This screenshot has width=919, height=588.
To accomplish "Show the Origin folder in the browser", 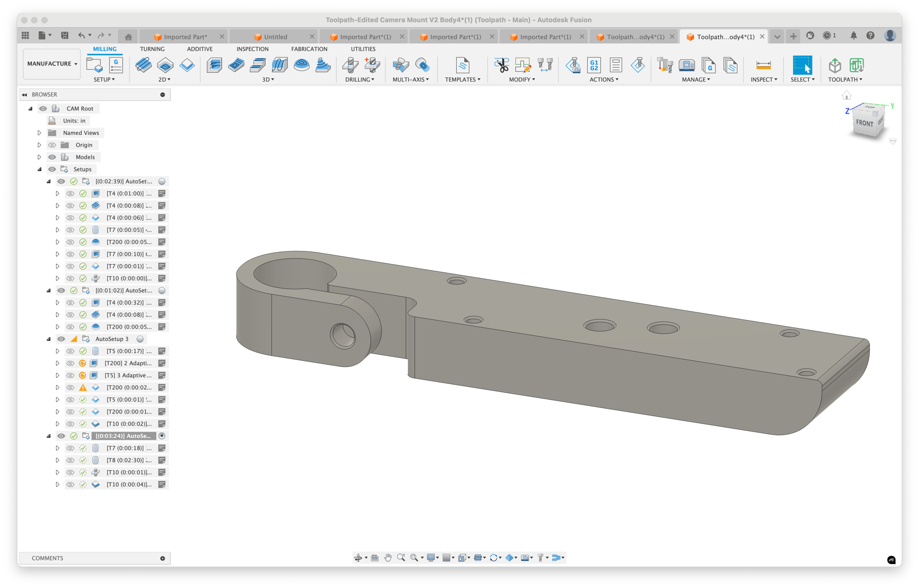I will coord(52,145).
